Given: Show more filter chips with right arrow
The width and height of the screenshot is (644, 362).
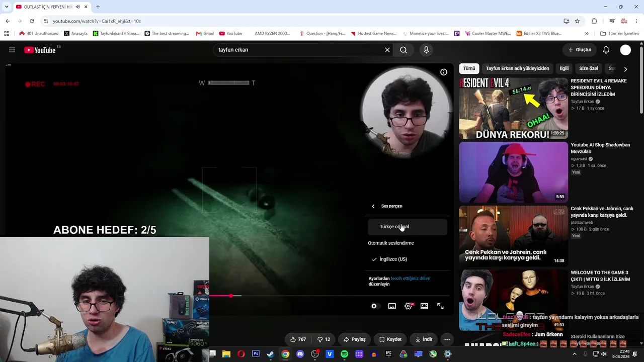Looking at the screenshot, I should (625, 69).
